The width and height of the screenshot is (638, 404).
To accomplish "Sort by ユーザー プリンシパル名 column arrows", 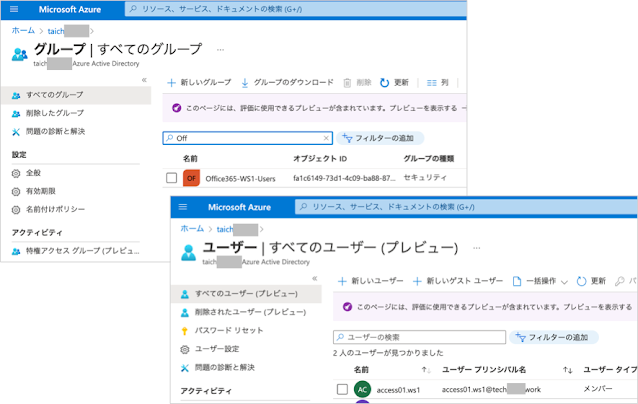I will point(568,370).
